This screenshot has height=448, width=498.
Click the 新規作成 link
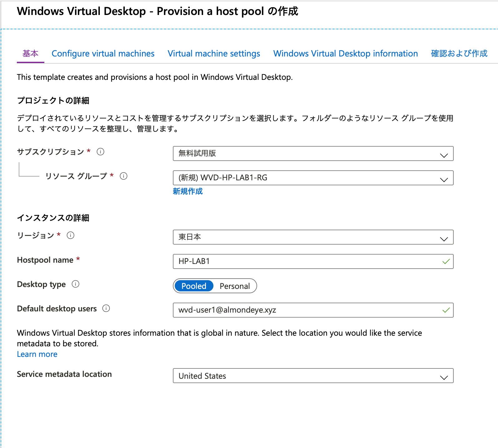coord(188,191)
